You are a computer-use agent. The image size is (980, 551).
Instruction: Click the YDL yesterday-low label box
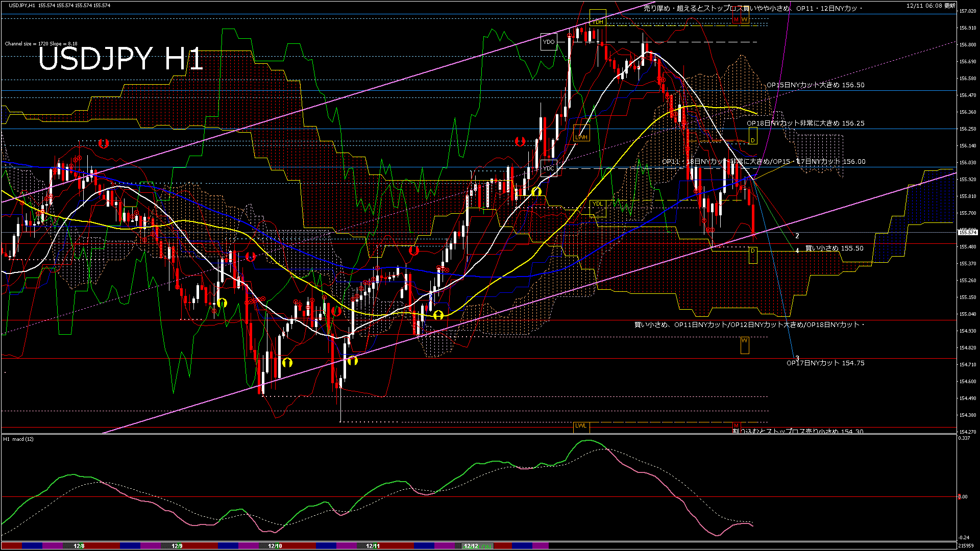pyautogui.click(x=597, y=204)
